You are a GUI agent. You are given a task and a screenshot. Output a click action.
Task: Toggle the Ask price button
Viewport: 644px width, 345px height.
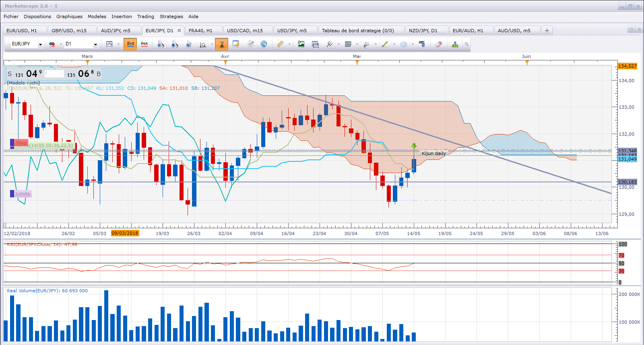click(144, 44)
